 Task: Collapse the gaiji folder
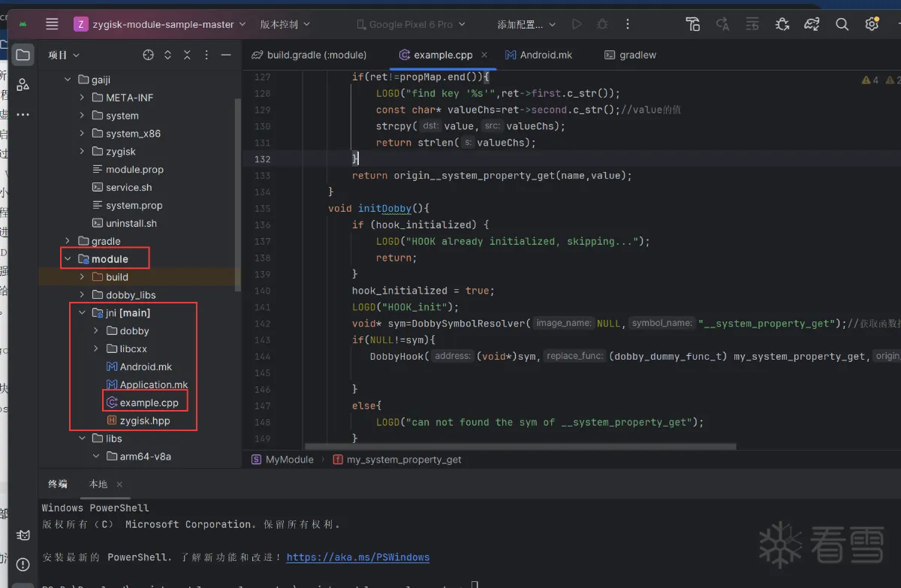click(x=68, y=80)
